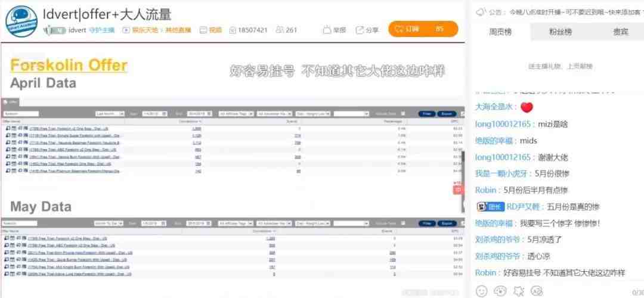The image size is (644, 298).
Task: Open the Last Month dropdown in April table
Action: 110,114
